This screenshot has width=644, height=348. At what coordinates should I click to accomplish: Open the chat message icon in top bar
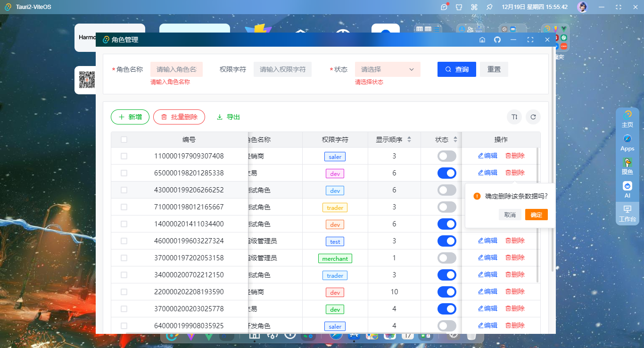point(444,7)
